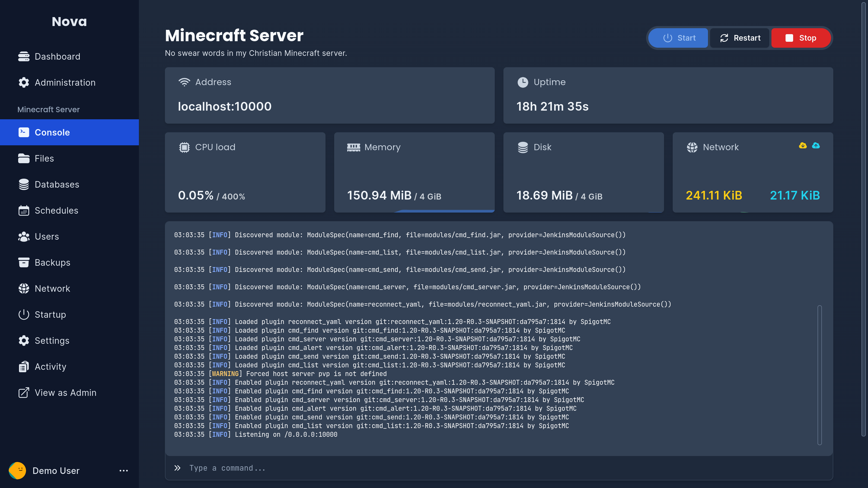Click the Start server button

click(678, 38)
